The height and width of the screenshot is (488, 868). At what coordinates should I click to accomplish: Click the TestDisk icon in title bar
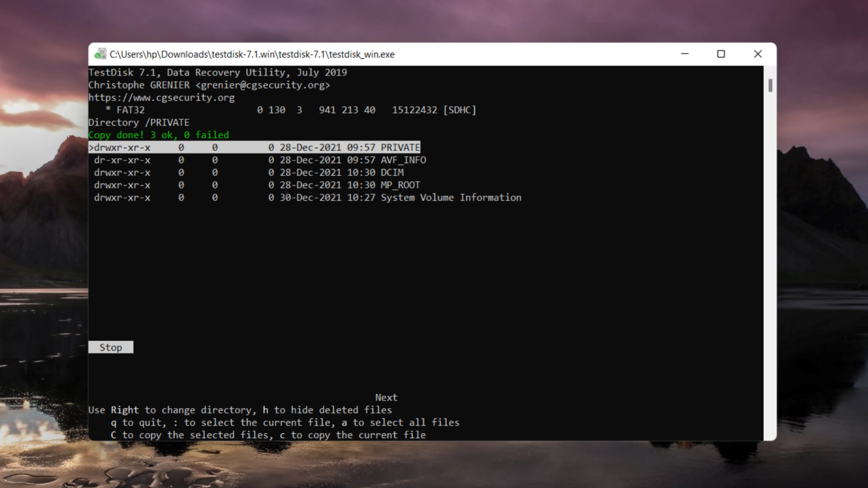click(100, 54)
